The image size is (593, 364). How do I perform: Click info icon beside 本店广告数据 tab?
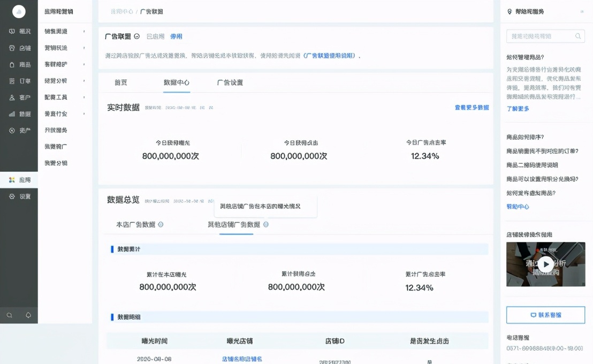[x=161, y=225]
